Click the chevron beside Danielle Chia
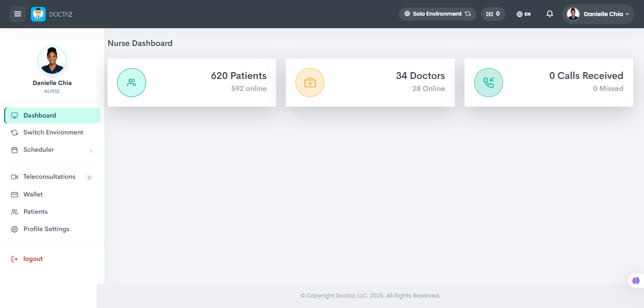This screenshot has height=308, width=644. coord(627,14)
